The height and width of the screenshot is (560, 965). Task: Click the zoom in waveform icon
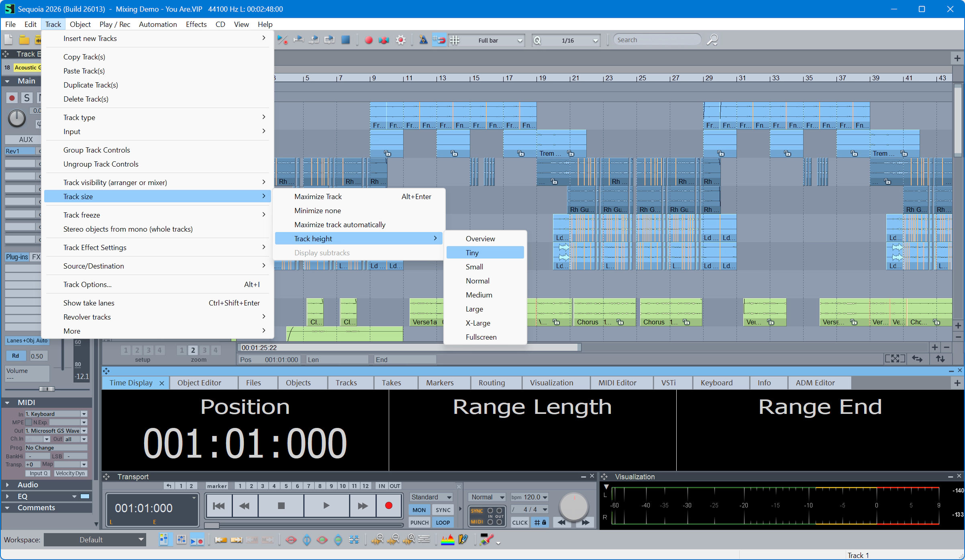377,540
